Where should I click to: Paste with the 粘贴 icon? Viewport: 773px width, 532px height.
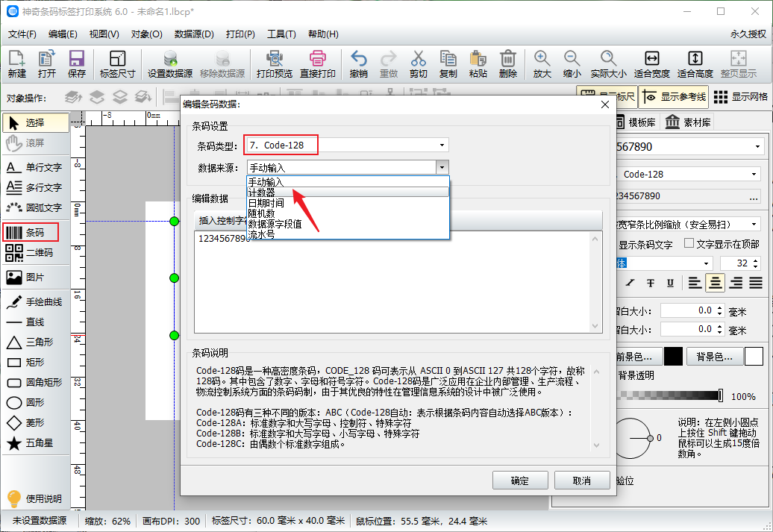click(478, 64)
